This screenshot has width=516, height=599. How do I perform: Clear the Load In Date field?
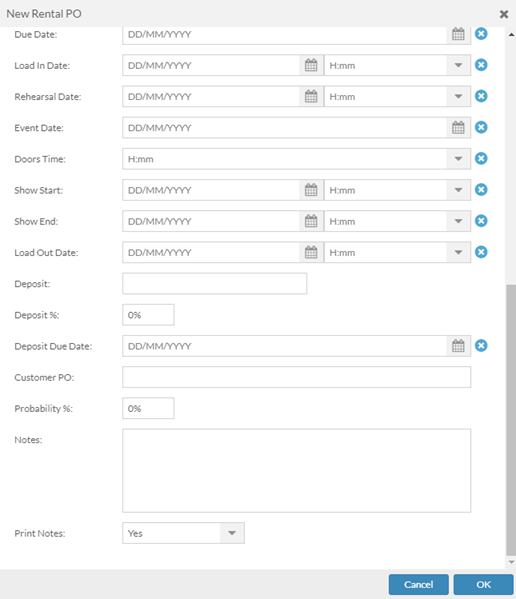coord(481,65)
